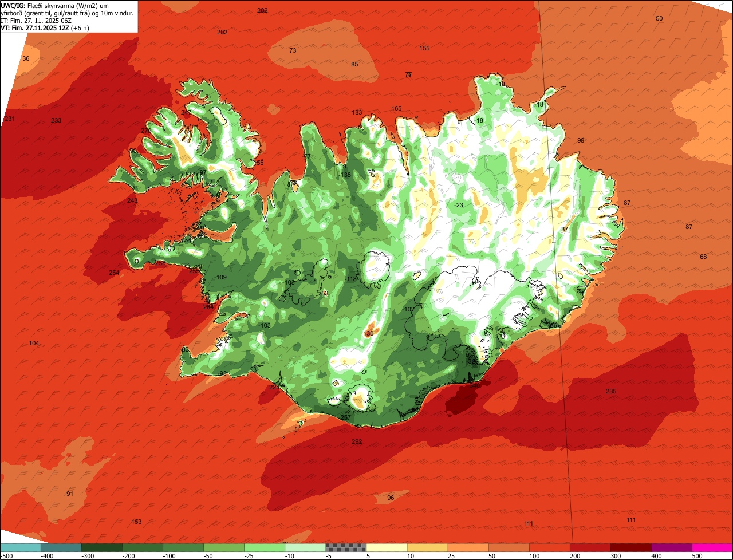
Task: Click the map value '-23' in northeast Iceland
Action: coord(459,205)
